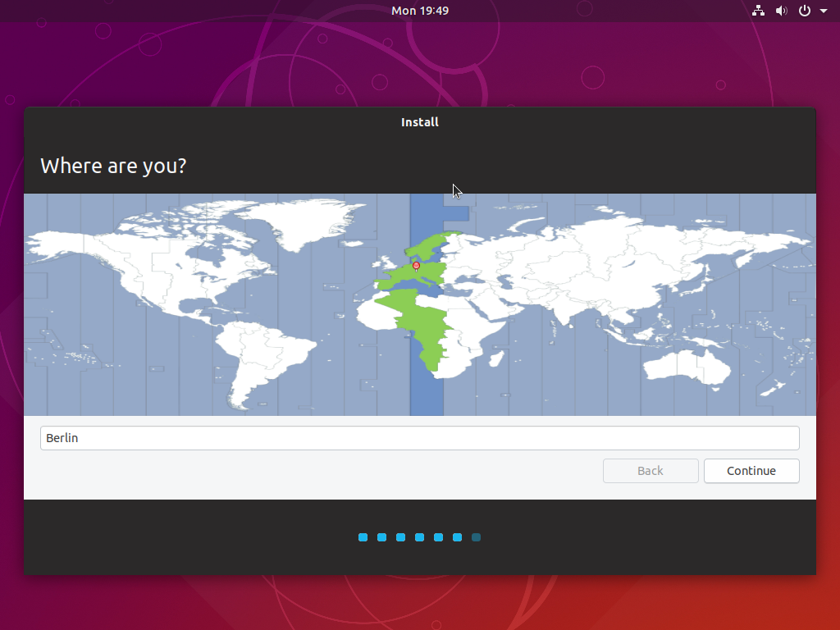This screenshot has height=630, width=840.
Task: Click the first blue progress dot
Action: (363, 537)
